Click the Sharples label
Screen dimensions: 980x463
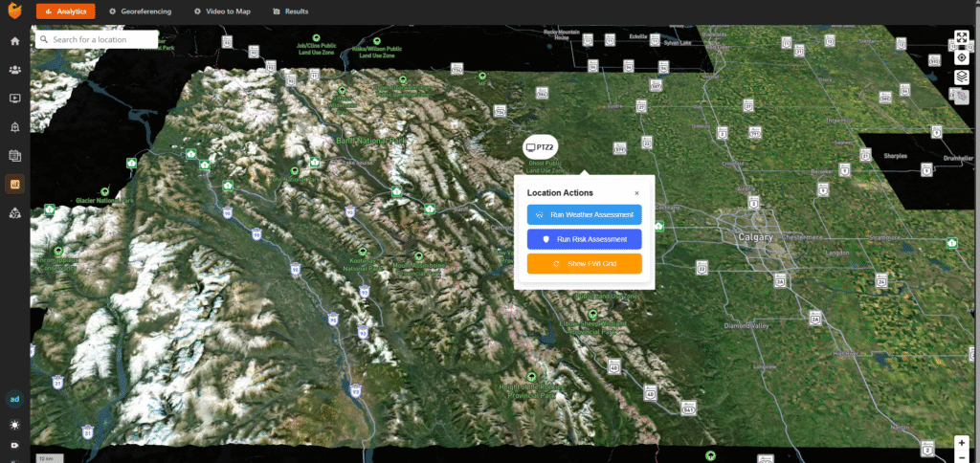tap(898, 156)
